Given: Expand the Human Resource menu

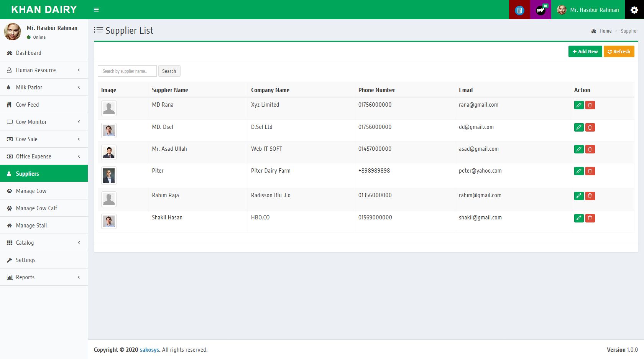Looking at the screenshot, I should click(x=36, y=70).
